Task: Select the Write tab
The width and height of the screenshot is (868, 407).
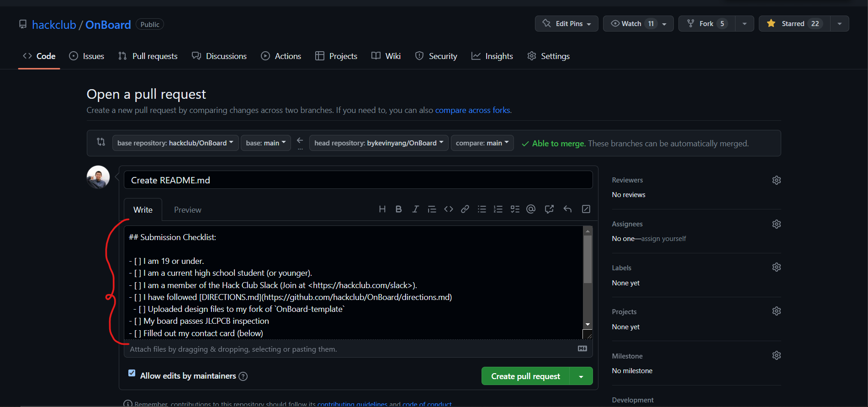Action: (143, 210)
